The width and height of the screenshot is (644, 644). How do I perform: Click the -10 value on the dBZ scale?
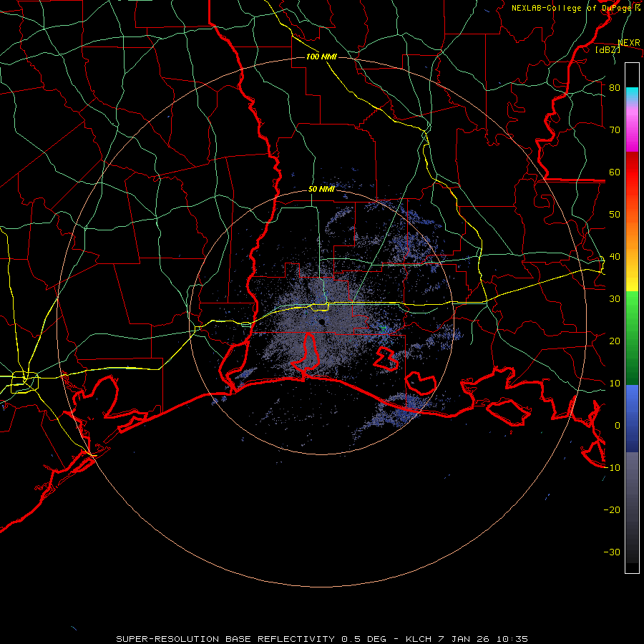[612, 468]
